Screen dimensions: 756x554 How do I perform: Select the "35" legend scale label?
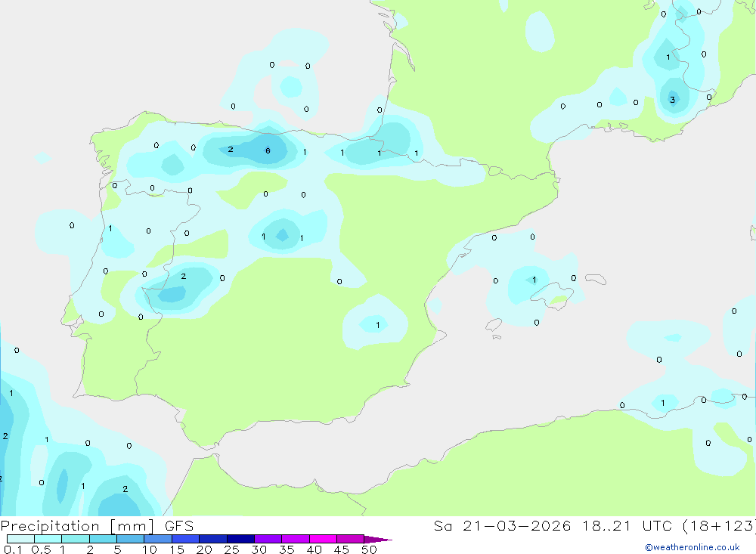click(287, 549)
